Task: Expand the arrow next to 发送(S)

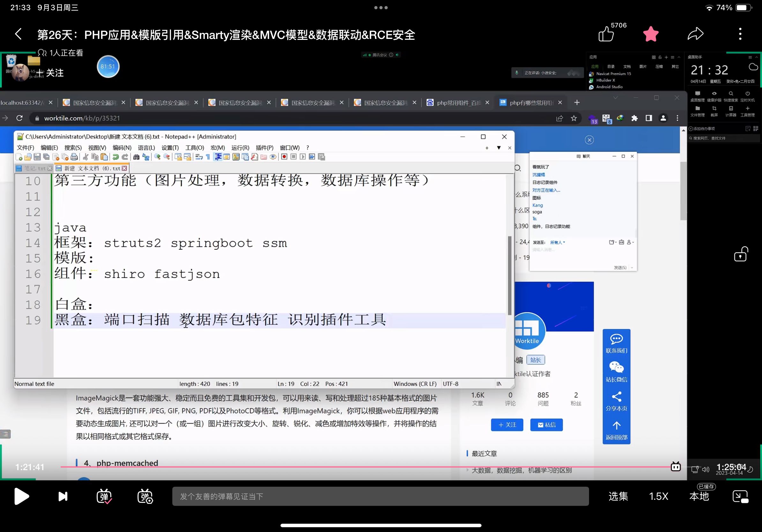Action: pos(632,268)
